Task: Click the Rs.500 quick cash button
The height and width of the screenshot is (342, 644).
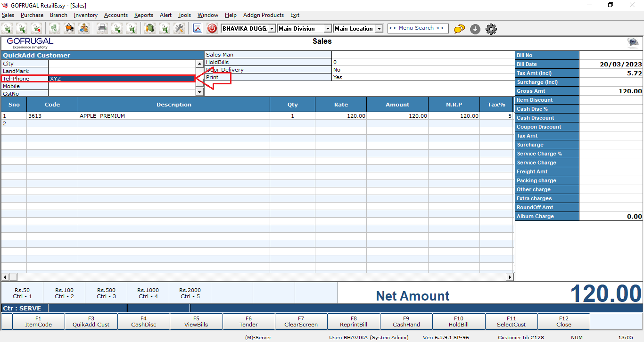Action: [x=106, y=293]
